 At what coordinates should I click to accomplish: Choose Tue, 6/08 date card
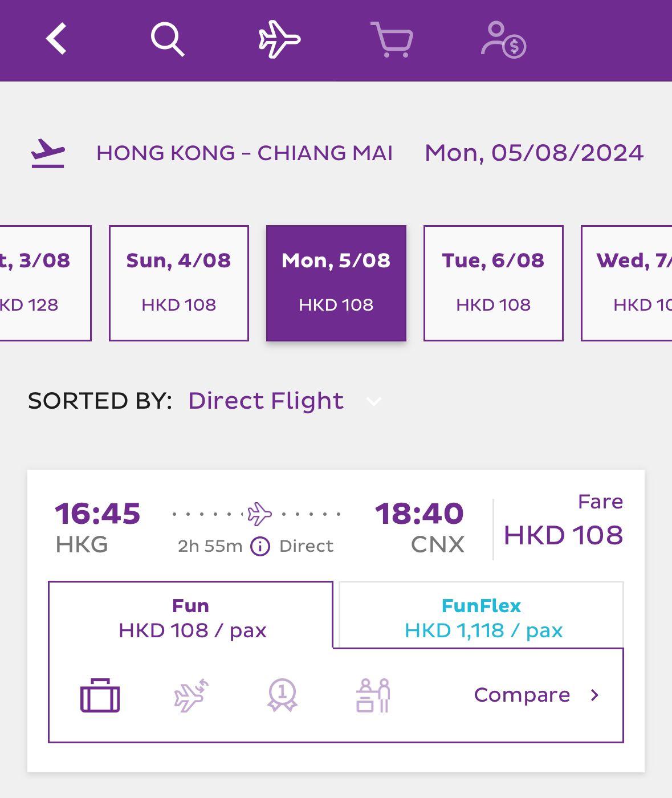pos(494,283)
